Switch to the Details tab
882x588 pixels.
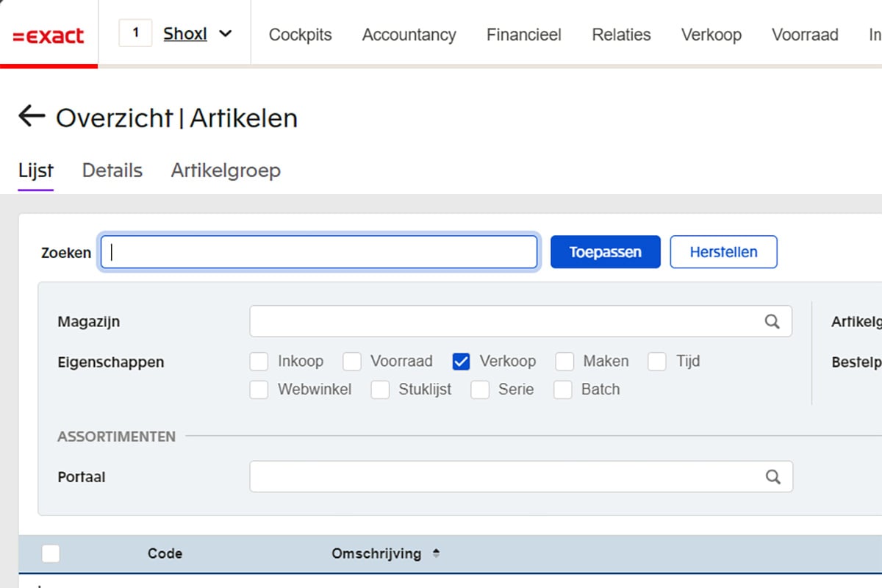coord(112,171)
